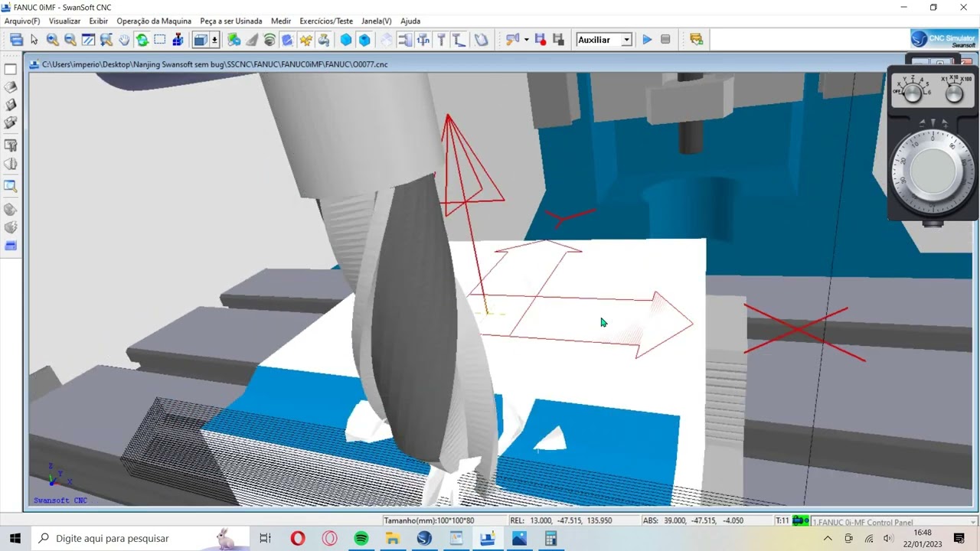The height and width of the screenshot is (551, 980).
Task: Click the Windows Start button
Action: [x=15, y=539]
